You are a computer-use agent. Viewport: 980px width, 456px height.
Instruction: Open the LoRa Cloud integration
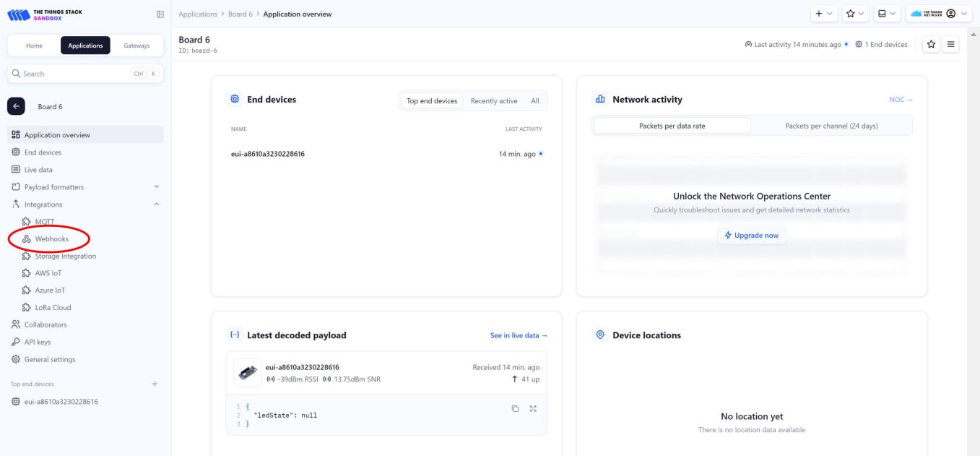tap(52, 307)
